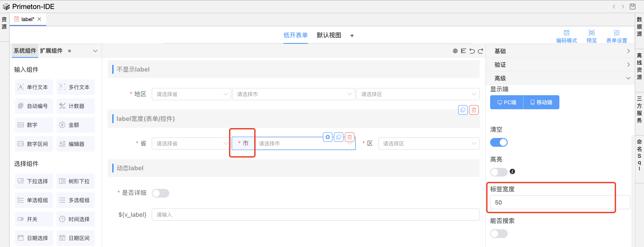Select the 移动端 display button
The width and height of the screenshot is (644, 247).
pos(541,102)
